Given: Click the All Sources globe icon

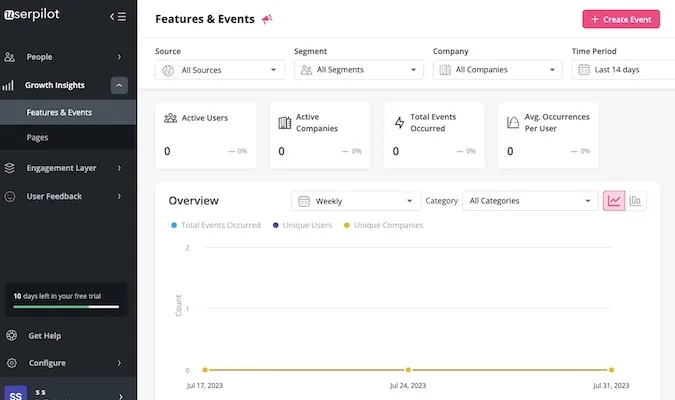Looking at the screenshot, I should tap(168, 70).
